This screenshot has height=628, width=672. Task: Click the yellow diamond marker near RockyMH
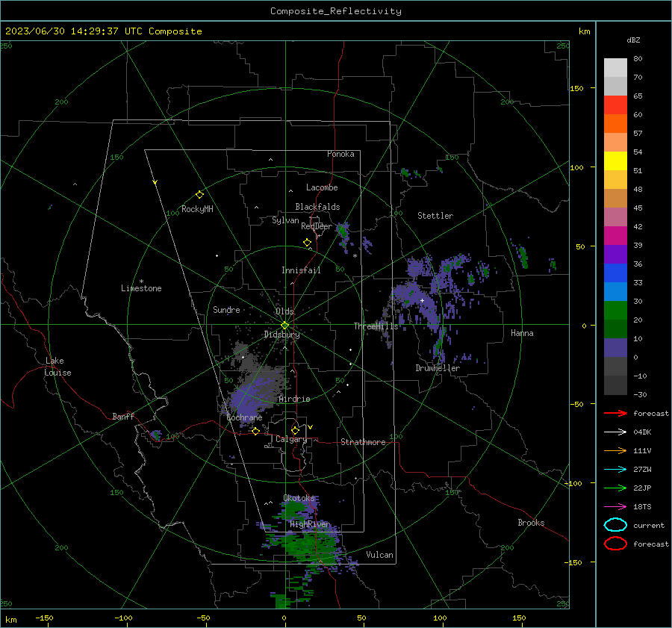[199, 195]
